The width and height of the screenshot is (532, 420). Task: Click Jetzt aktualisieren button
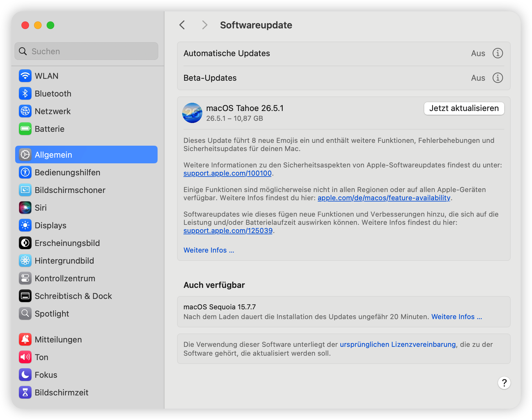[x=464, y=108]
